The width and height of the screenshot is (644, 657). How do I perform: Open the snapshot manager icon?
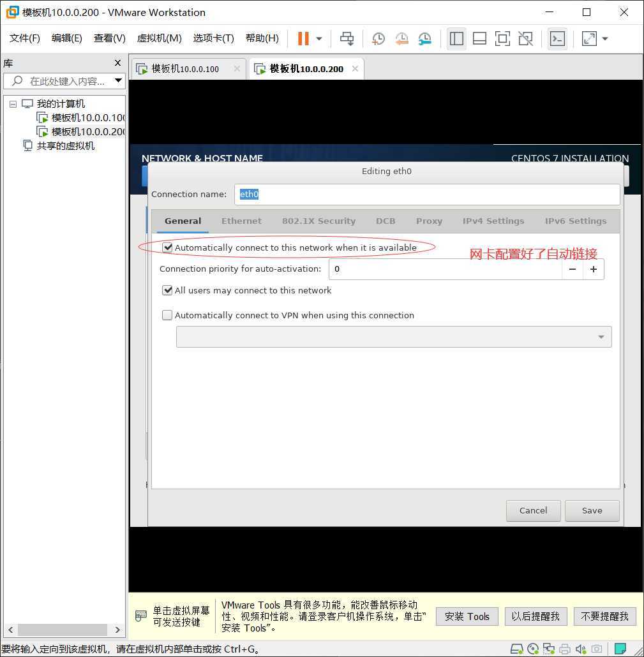coord(424,38)
